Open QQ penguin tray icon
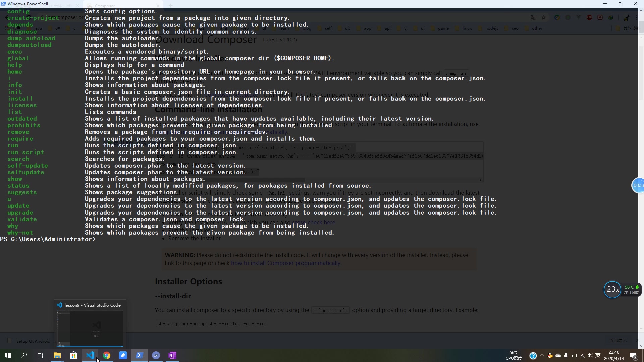644x362 pixels. pyautogui.click(x=550, y=355)
